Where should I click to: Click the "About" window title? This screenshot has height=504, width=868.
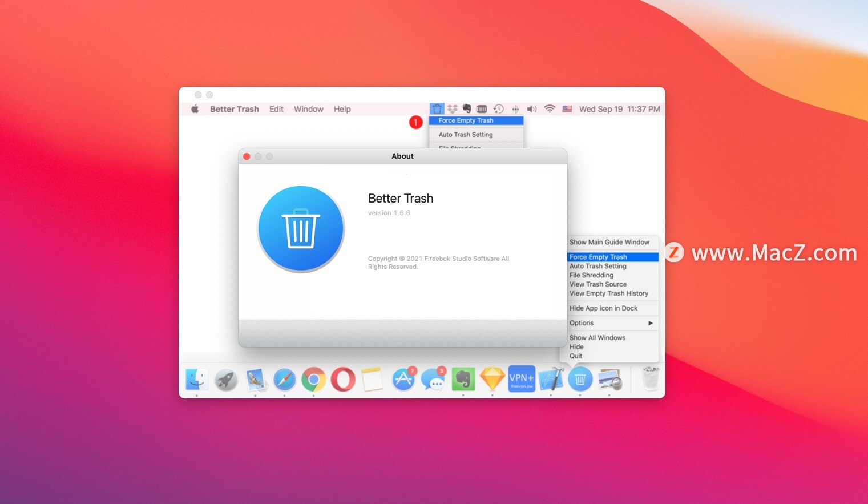pos(402,156)
